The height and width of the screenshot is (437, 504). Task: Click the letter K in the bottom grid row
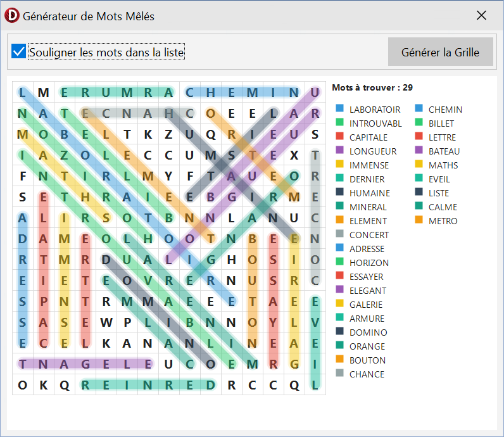click(x=44, y=384)
